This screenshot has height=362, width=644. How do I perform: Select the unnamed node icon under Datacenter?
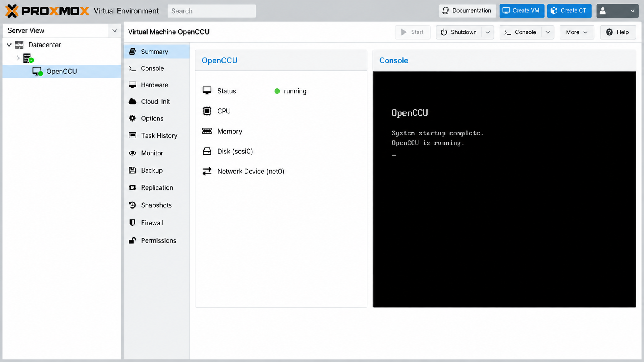[29, 58]
